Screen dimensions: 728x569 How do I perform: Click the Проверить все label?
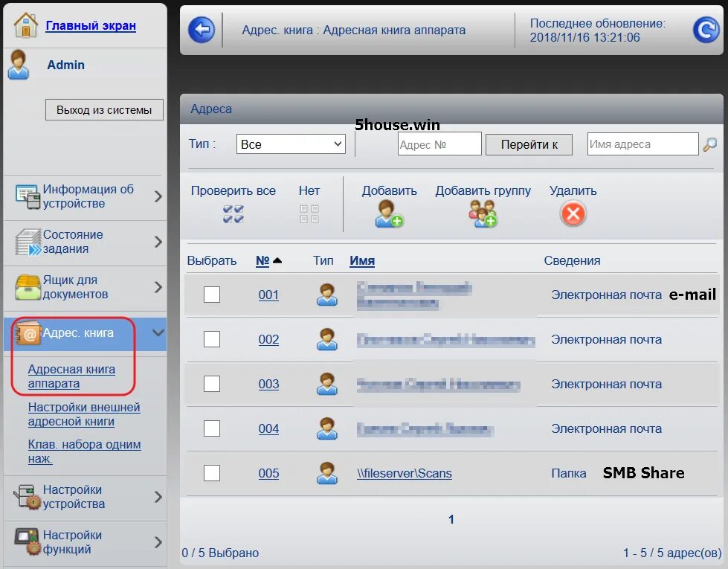point(233,191)
